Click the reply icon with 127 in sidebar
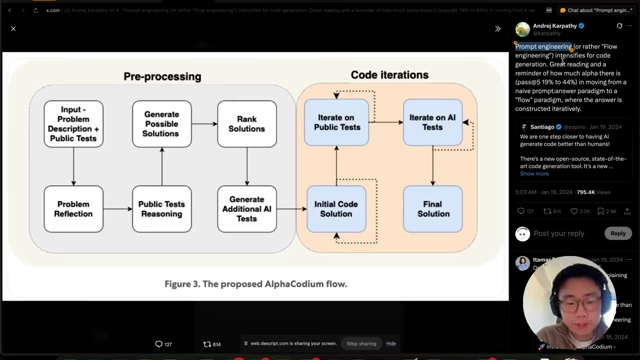 pos(525,211)
